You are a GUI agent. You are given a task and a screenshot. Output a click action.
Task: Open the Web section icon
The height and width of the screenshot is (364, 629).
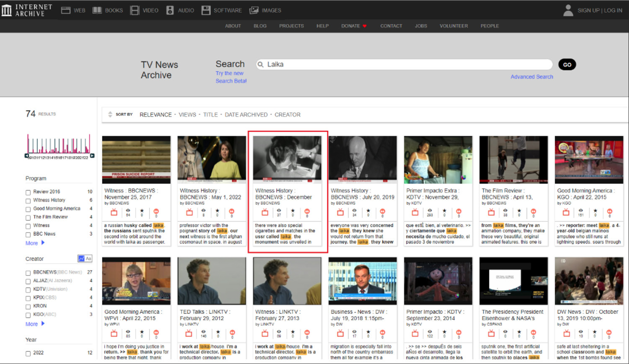(66, 10)
